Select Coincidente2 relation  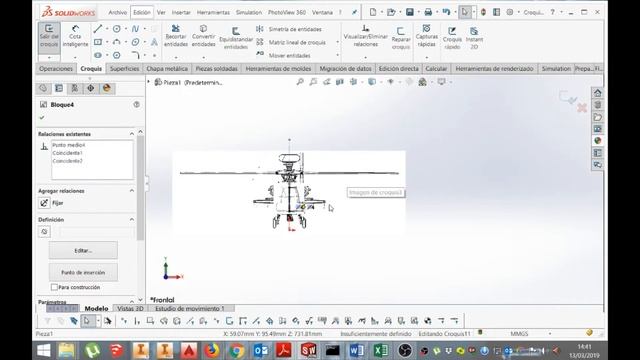tap(67, 161)
